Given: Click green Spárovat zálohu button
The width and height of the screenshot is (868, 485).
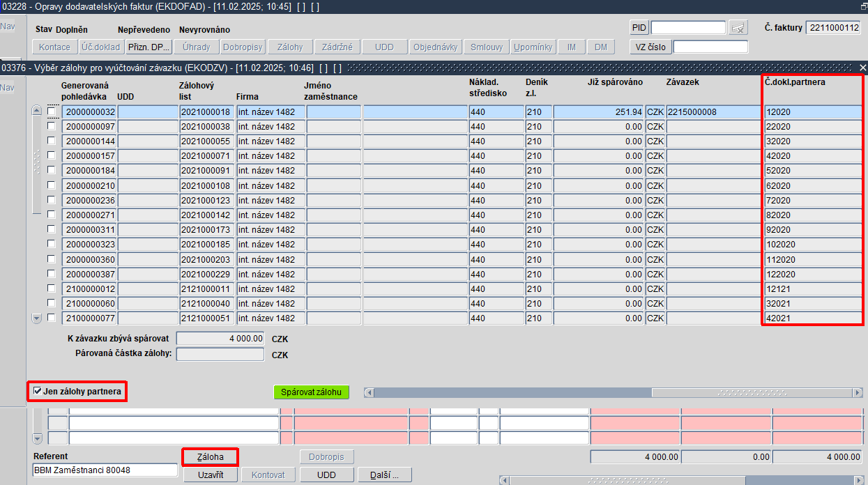Looking at the screenshot, I should 311,392.
